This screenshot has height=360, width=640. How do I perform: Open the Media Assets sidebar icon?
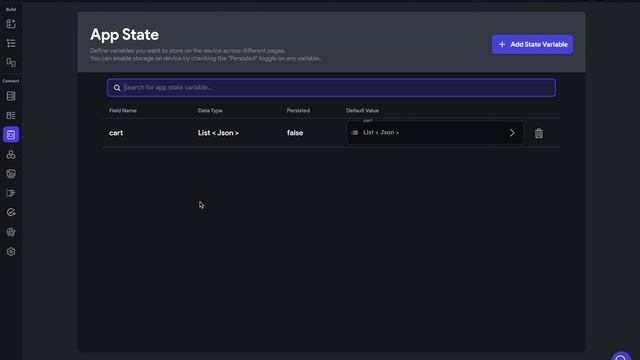[11, 174]
